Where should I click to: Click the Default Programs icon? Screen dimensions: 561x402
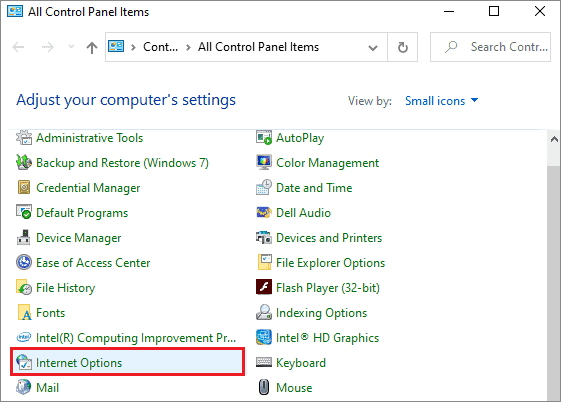coord(24,212)
